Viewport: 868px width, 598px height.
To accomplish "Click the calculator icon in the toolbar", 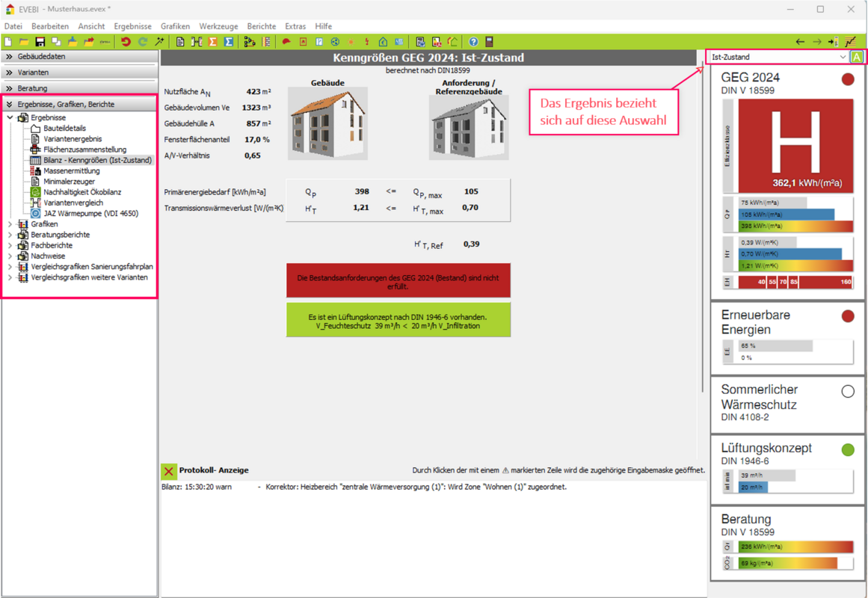I will [490, 42].
